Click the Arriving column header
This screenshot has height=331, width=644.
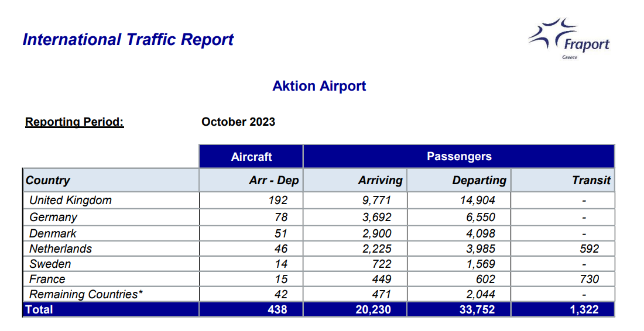380,180
